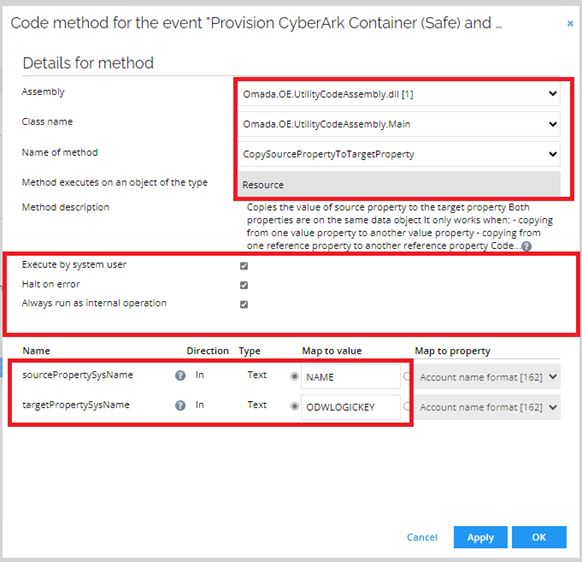Click help icon beside targetPropertySysName
This screenshot has height=562, width=582.
point(180,405)
